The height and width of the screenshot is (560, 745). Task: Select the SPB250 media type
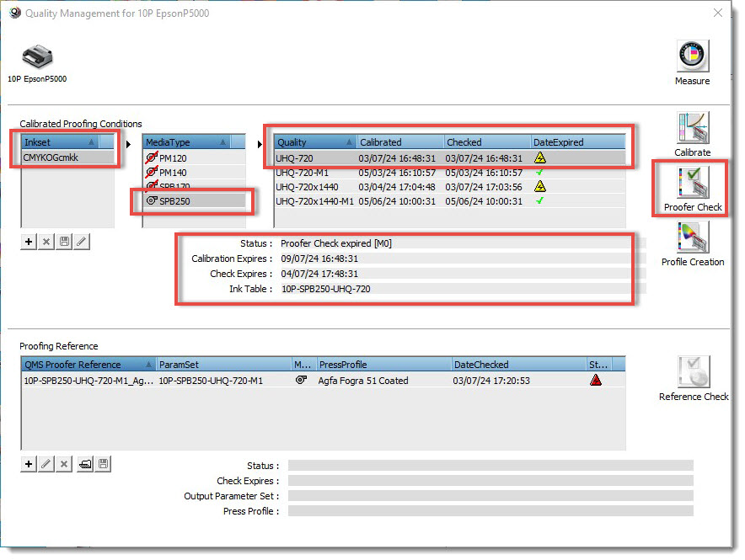(x=175, y=201)
